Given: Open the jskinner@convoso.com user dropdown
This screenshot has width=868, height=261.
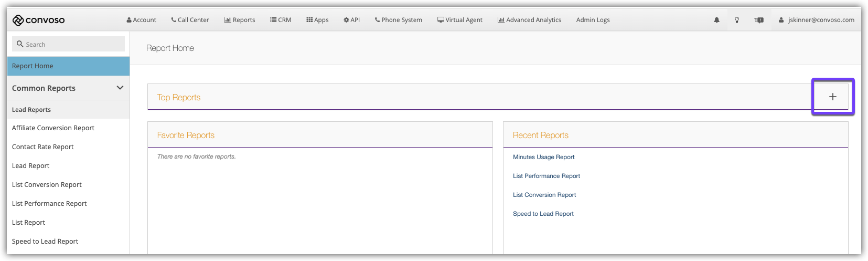Looking at the screenshot, I should tap(816, 20).
